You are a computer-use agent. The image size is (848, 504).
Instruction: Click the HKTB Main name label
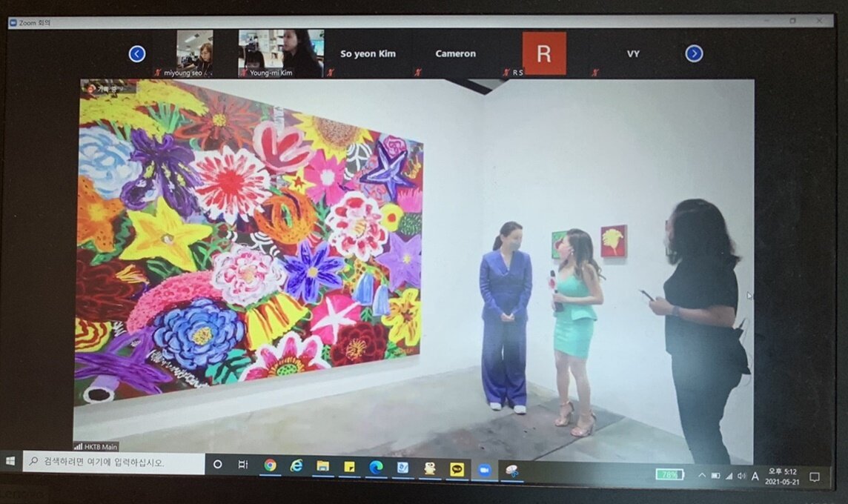(96, 447)
